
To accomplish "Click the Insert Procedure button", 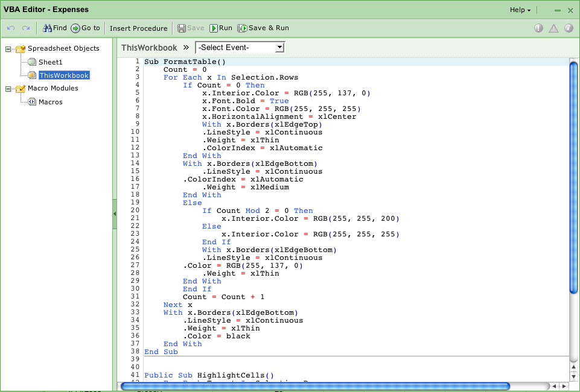I will coord(138,28).
